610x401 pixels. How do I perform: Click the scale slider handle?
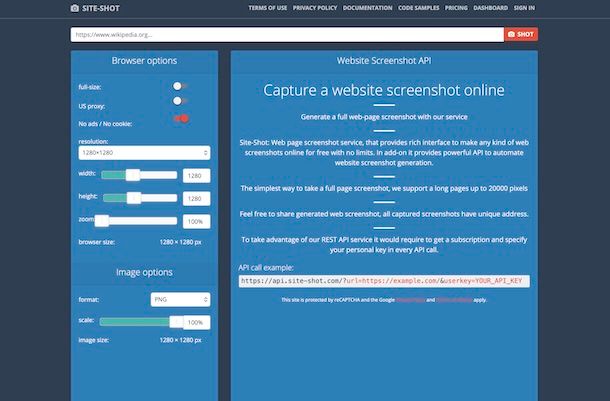point(176,322)
